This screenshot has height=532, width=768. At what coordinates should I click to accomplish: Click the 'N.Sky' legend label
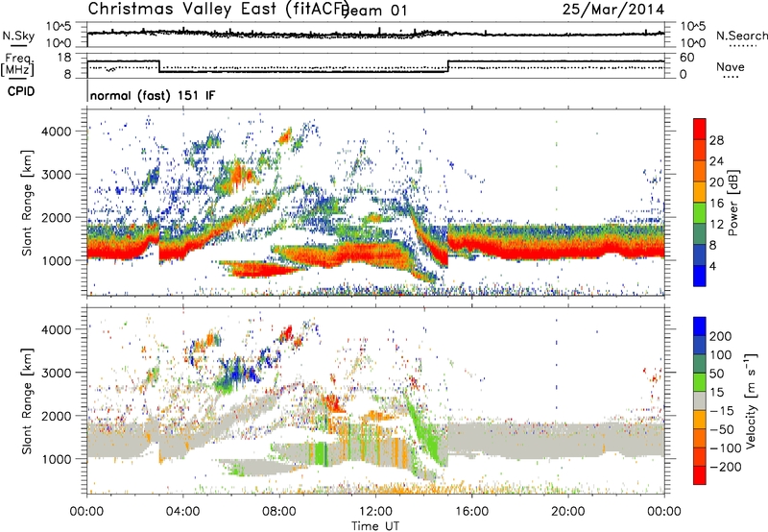click(x=18, y=36)
